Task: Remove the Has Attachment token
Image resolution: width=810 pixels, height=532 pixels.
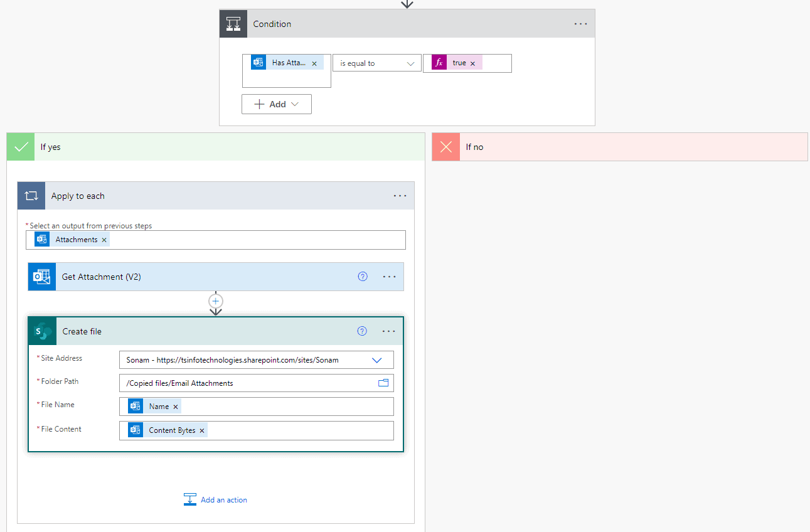Action: [314, 63]
